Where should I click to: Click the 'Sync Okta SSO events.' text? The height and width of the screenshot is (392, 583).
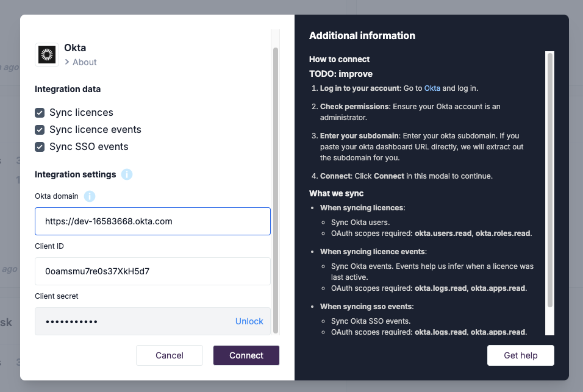371,321
